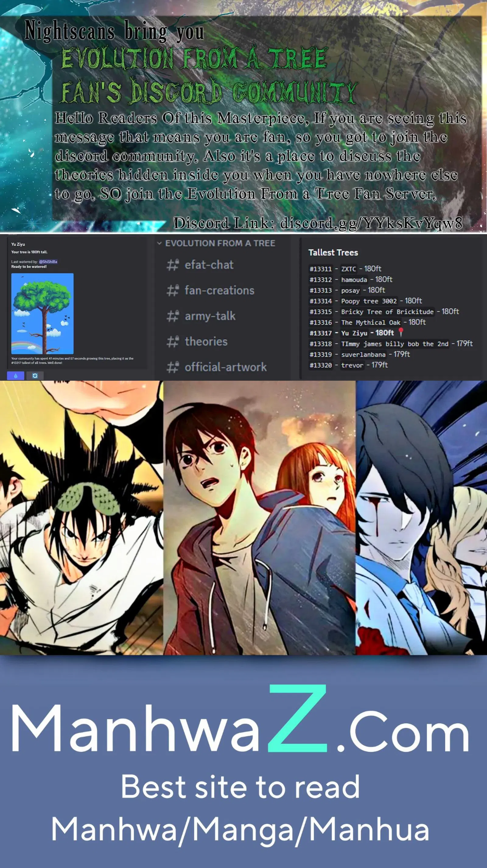The width and height of the screenshot is (487, 868).
Task: Switch to the army-talk channel
Action: (x=210, y=316)
